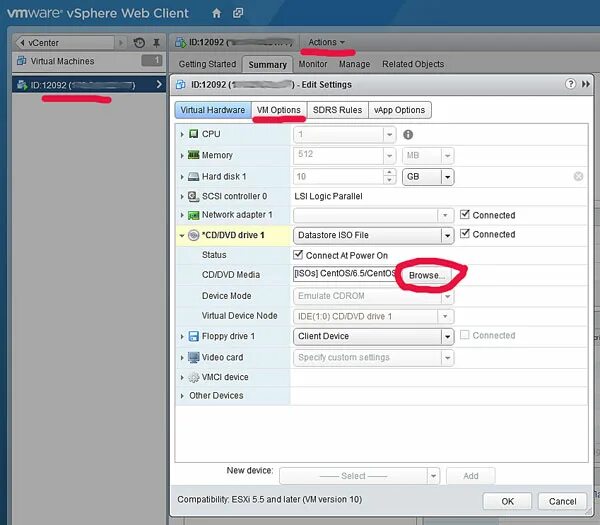
Task: Go back to vCenter navigator
Action: pos(64,42)
